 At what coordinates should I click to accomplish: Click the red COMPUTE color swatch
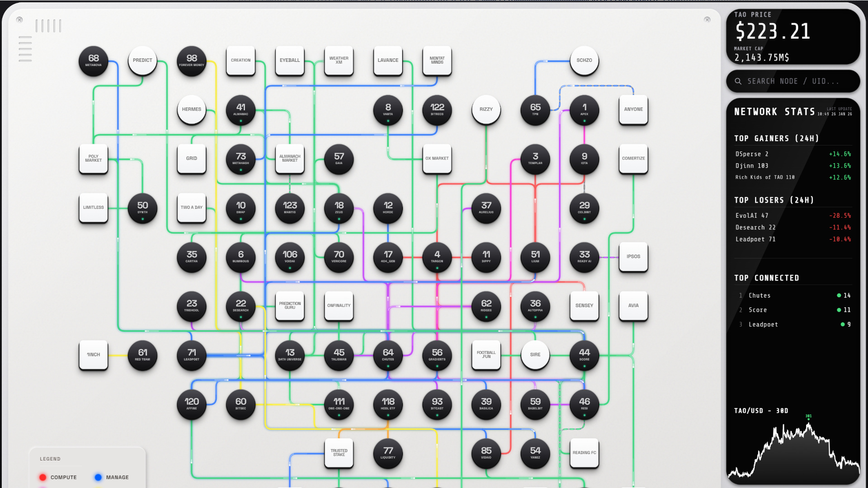[x=43, y=477]
